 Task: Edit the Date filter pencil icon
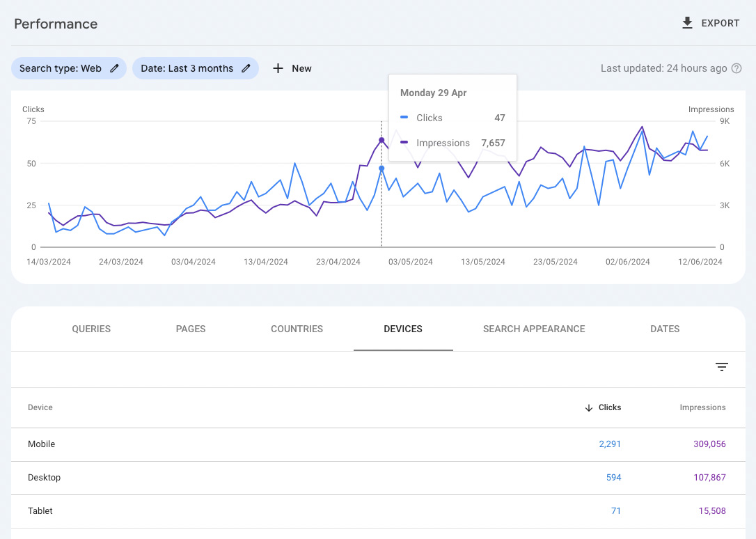tap(246, 68)
